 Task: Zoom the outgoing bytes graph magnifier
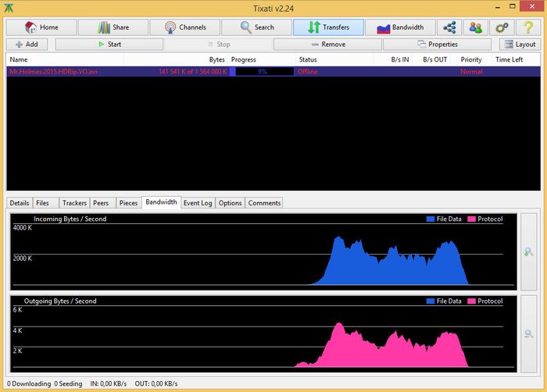coord(529,334)
